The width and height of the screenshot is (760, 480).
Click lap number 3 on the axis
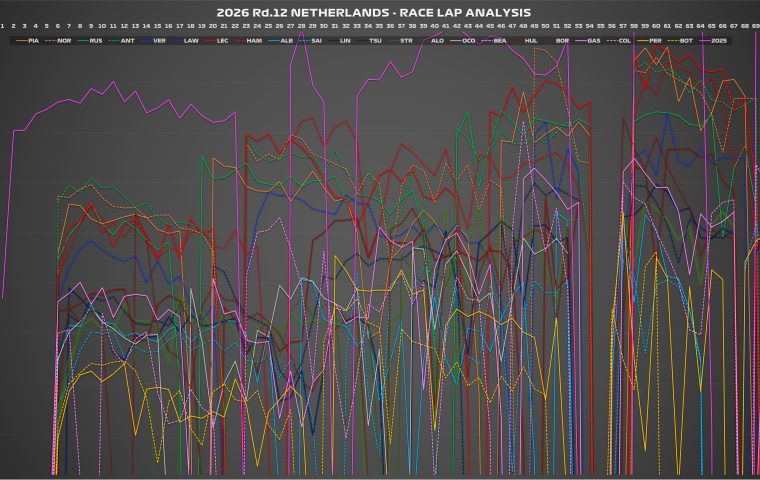[24, 26]
